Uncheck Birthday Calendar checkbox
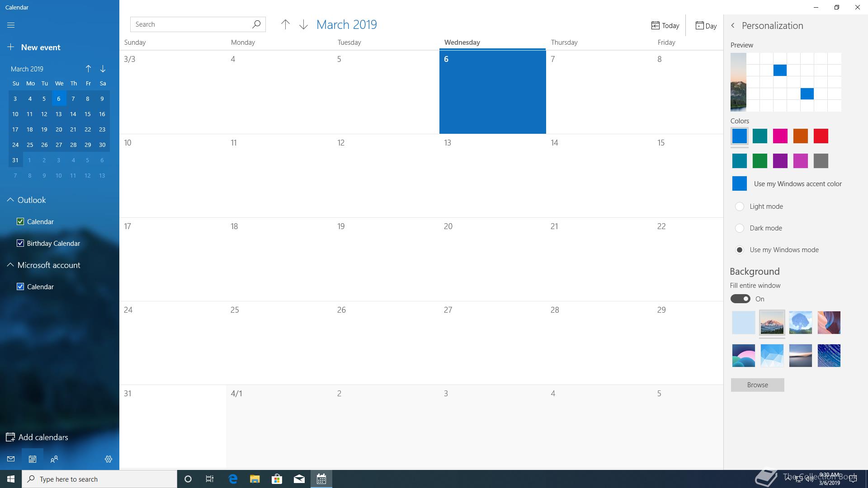Screen dimensions: 868x488 coord(20,243)
